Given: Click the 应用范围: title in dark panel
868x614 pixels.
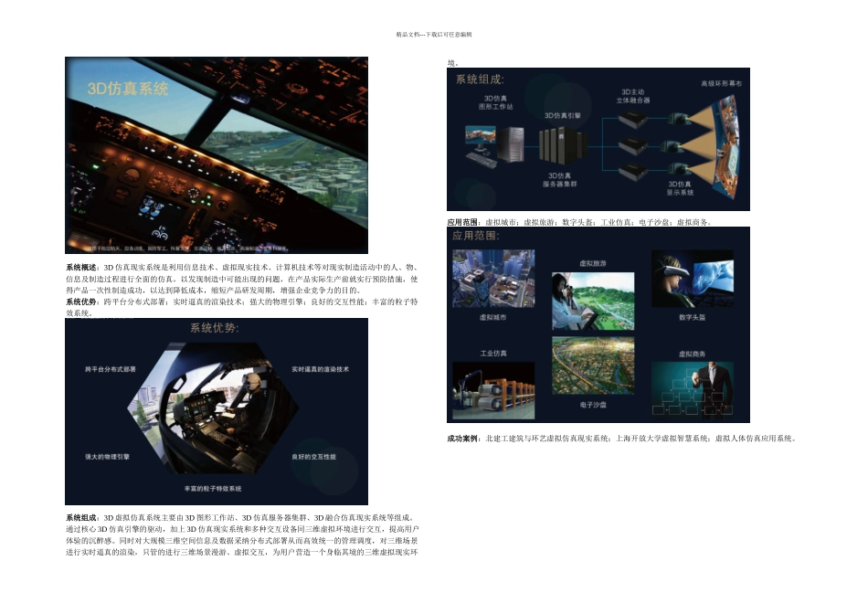Looking at the screenshot, I should click(476, 236).
